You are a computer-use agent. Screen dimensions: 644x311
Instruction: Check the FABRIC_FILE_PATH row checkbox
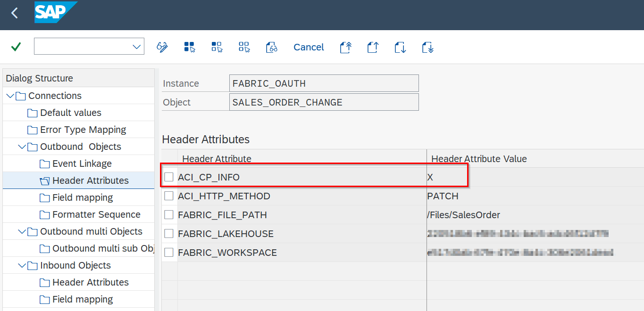coord(169,215)
